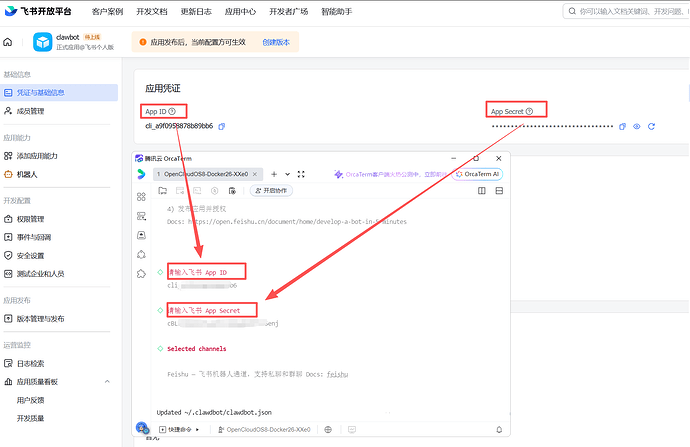Click the documentation search input field
The height and width of the screenshot is (447, 690).
(x=626, y=11)
